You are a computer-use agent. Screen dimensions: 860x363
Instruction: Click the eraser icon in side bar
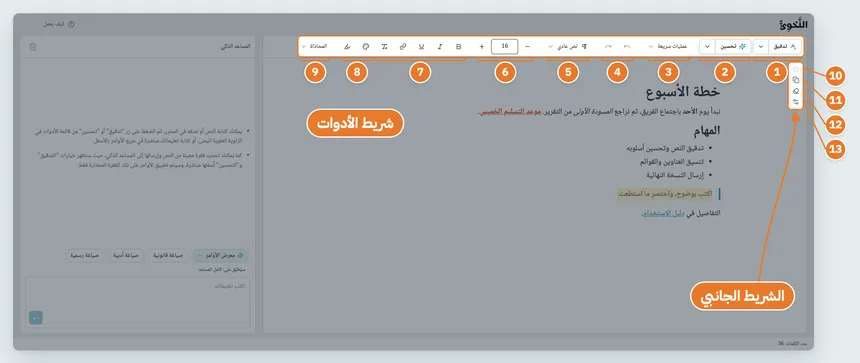[x=796, y=91]
